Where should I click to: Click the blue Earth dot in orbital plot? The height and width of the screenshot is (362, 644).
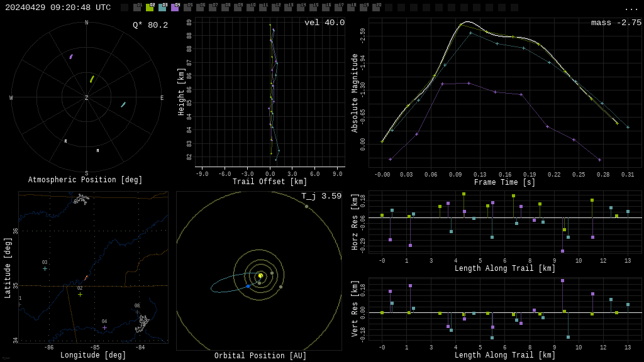click(248, 286)
